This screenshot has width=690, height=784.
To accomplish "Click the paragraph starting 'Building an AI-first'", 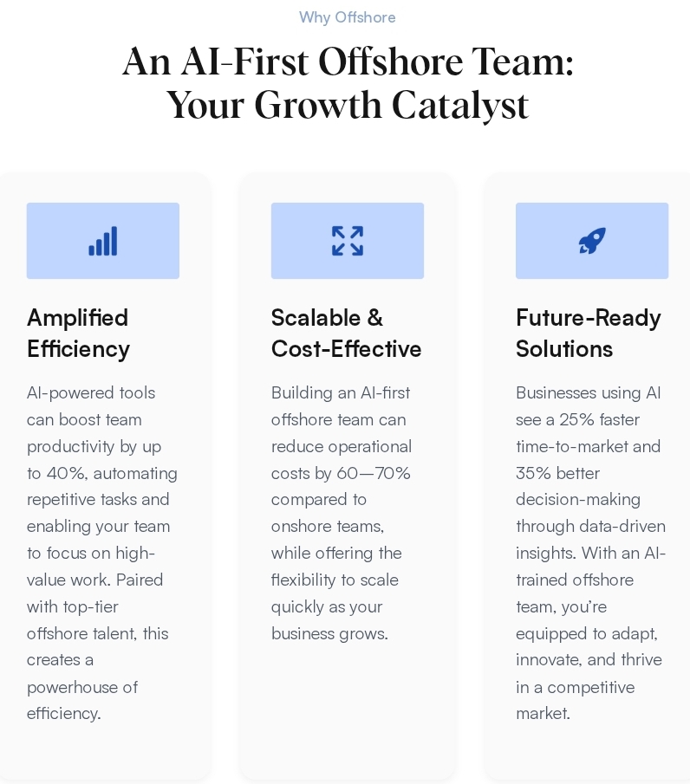I will pos(342,513).
